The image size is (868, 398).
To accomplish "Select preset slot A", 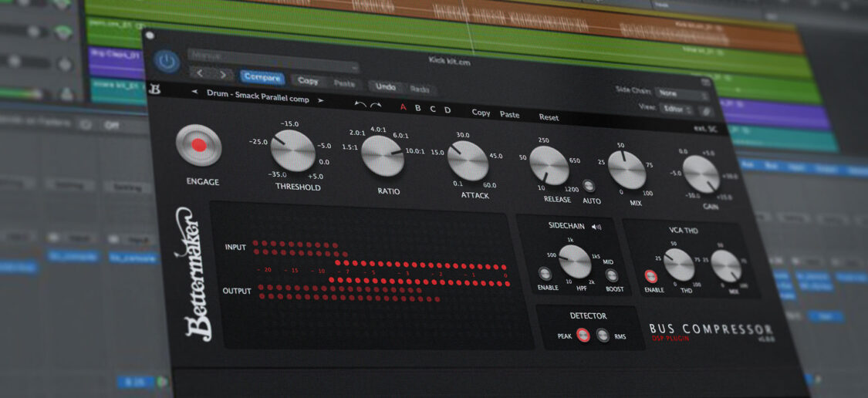I will tap(403, 108).
